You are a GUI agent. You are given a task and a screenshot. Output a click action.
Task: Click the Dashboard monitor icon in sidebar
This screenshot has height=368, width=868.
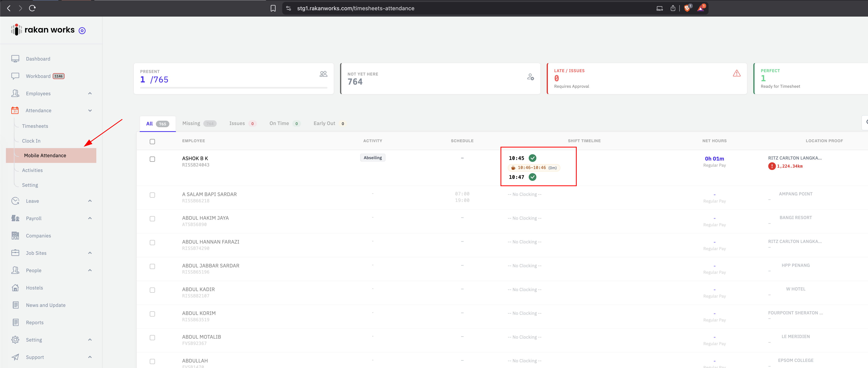(x=15, y=59)
